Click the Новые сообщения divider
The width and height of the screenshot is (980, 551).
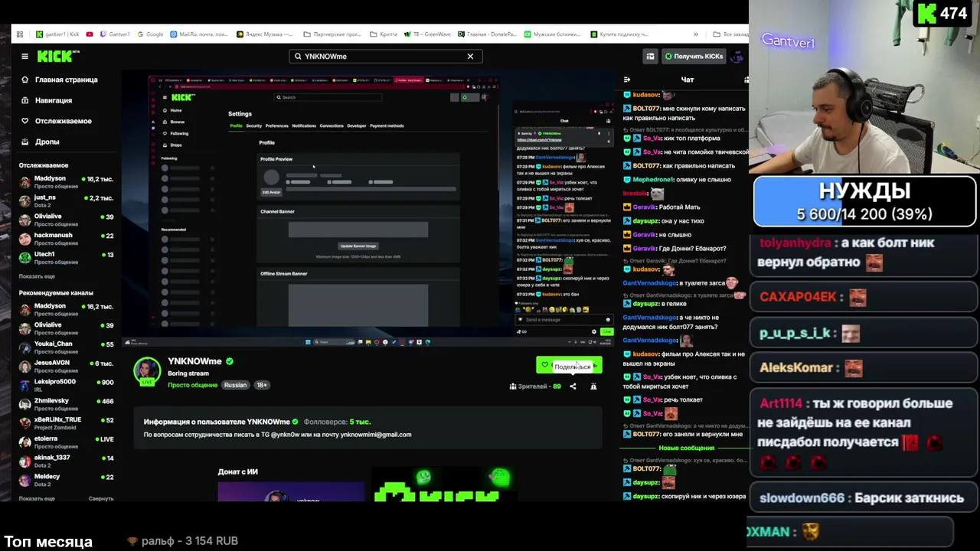(x=687, y=448)
